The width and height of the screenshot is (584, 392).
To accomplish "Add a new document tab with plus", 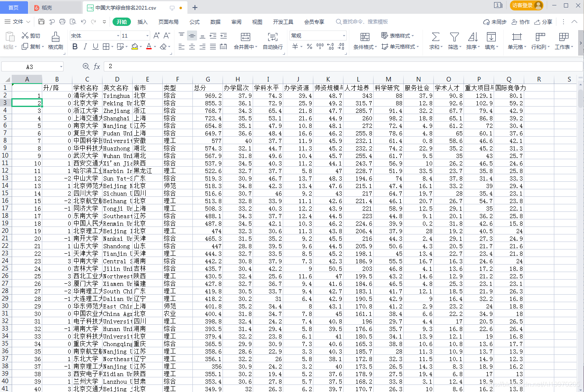I will click(x=195, y=8).
